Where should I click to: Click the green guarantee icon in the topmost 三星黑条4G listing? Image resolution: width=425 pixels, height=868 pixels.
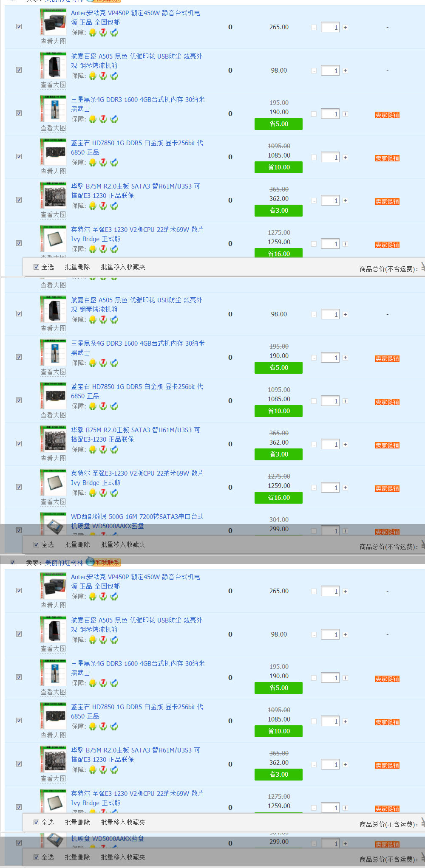[x=114, y=119]
